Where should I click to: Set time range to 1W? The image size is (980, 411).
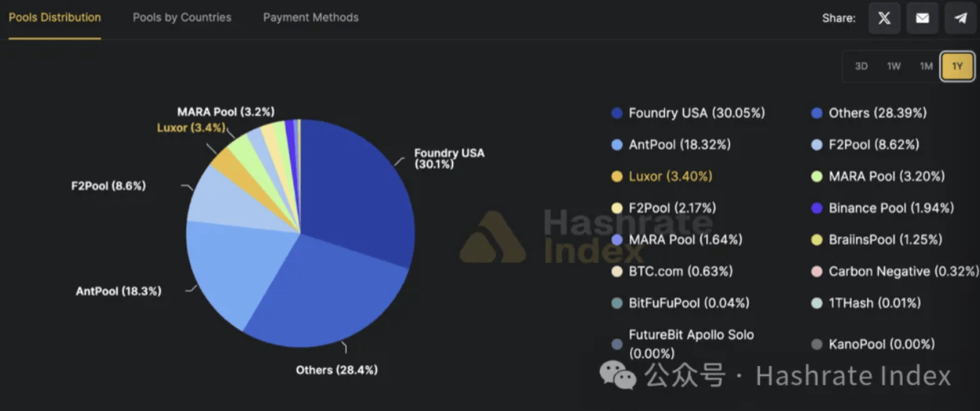(x=894, y=66)
